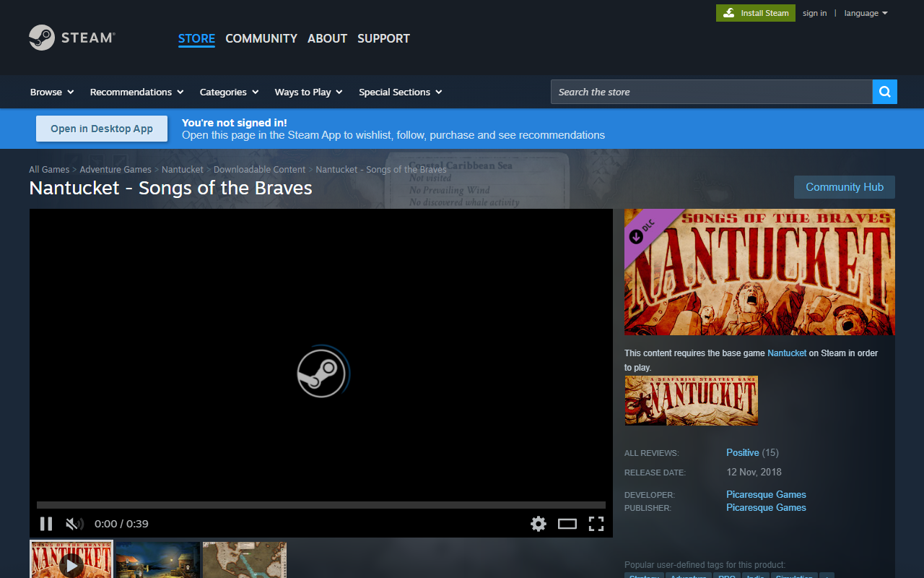Screen dimensions: 924x578
Task: Open the Downloadable Content breadcrumb
Action: 260,169
